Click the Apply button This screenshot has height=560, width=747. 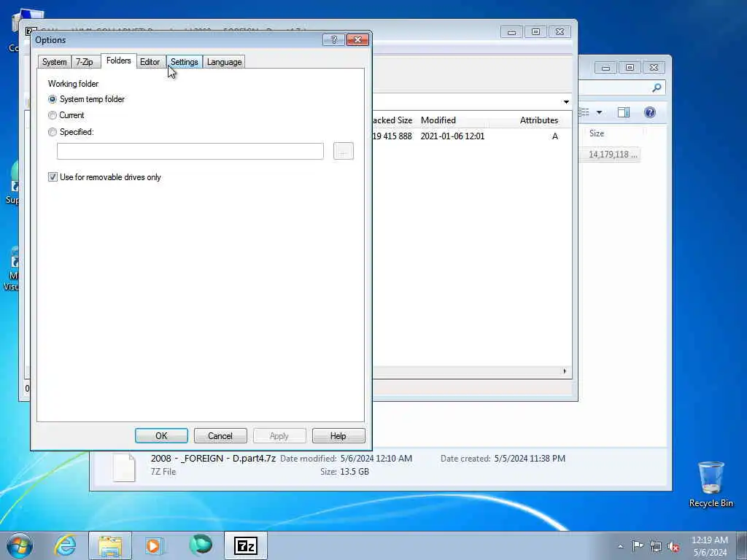click(279, 436)
